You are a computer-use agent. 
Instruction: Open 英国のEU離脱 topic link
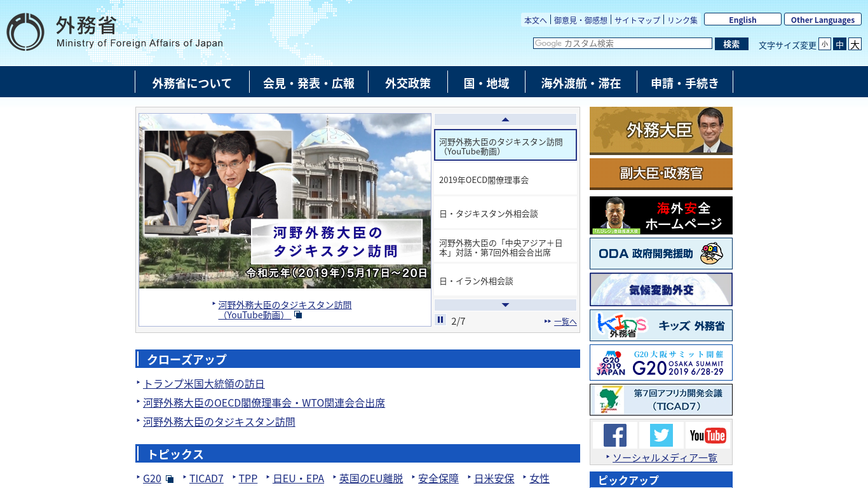(371, 478)
